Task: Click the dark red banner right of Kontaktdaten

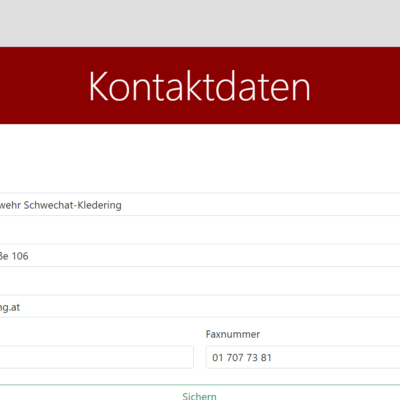Action: pos(356,86)
